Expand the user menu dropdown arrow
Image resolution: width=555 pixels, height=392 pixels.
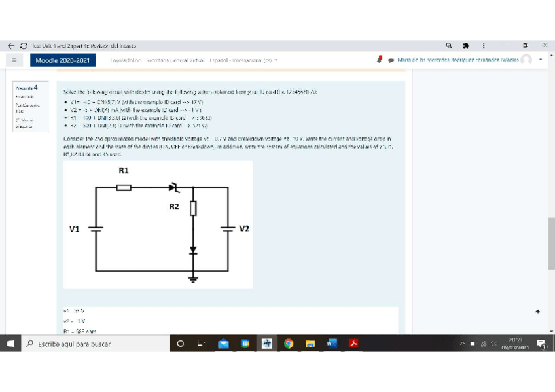point(541,60)
